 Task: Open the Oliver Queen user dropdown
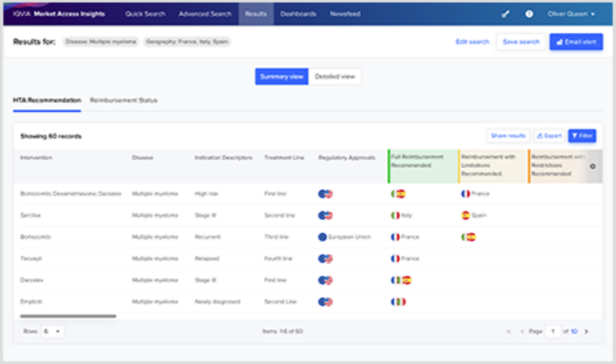coord(571,14)
